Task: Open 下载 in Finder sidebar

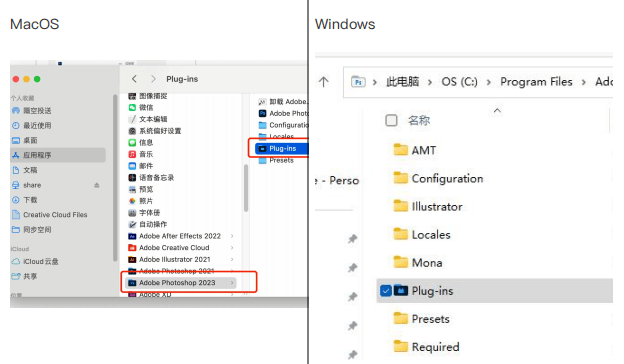Action: [24, 200]
